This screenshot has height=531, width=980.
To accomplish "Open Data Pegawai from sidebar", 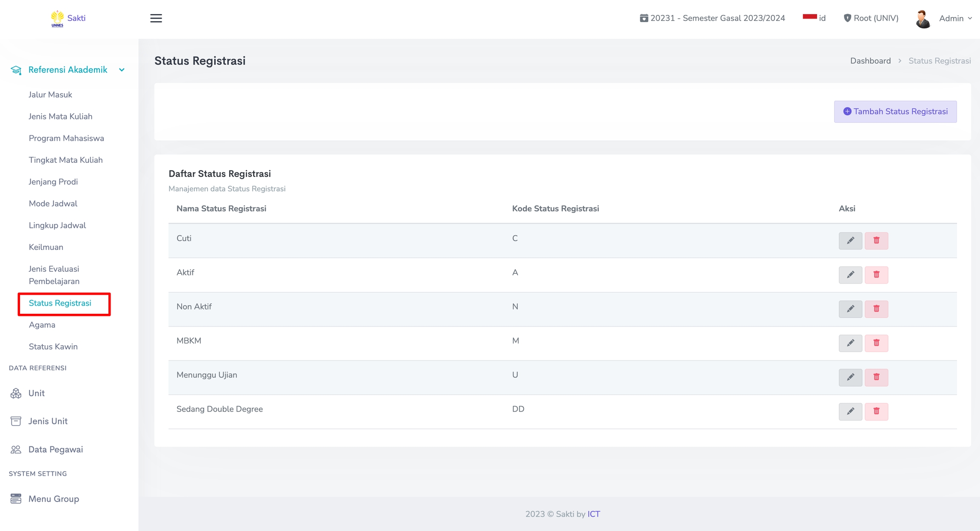I will [x=55, y=449].
